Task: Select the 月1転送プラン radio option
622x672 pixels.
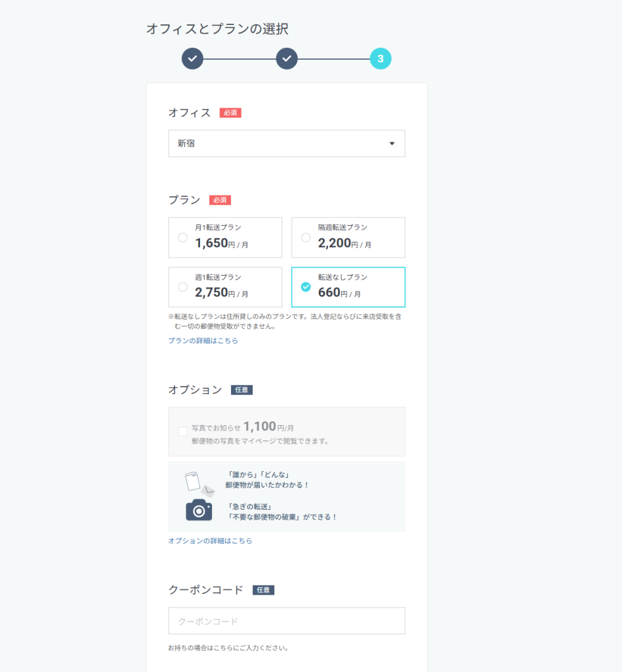Action: pyautogui.click(x=183, y=238)
